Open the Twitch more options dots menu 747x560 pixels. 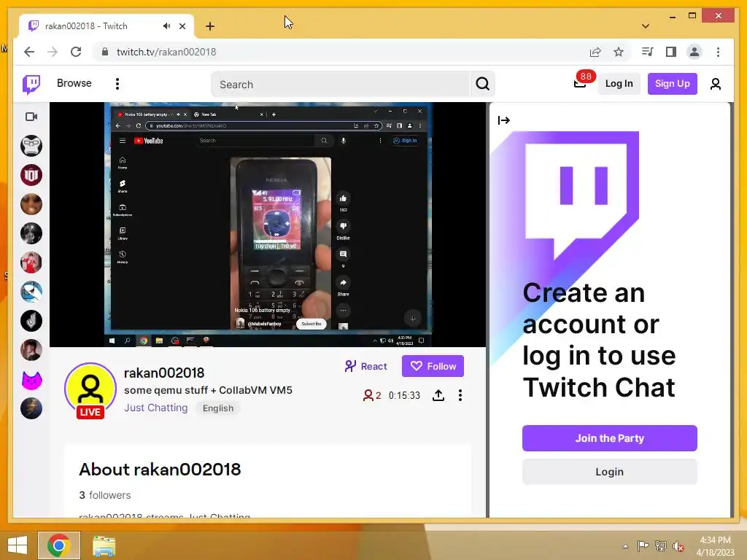click(117, 84)
